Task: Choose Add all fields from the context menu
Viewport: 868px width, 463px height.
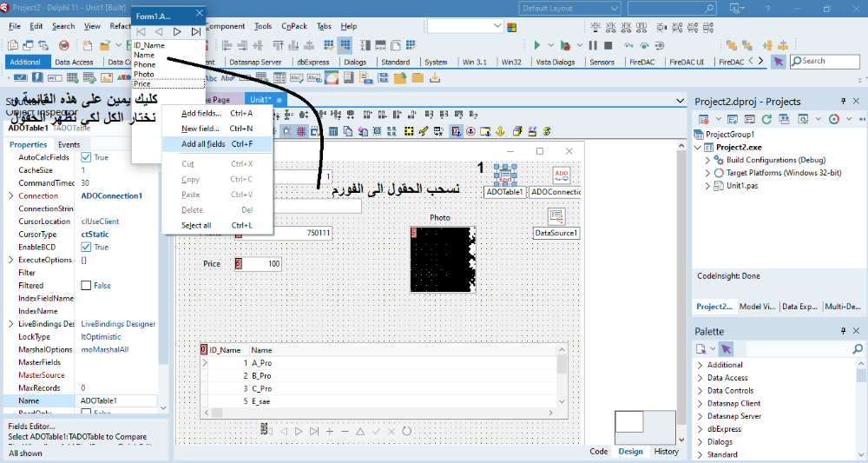Action: click(216, 144)
